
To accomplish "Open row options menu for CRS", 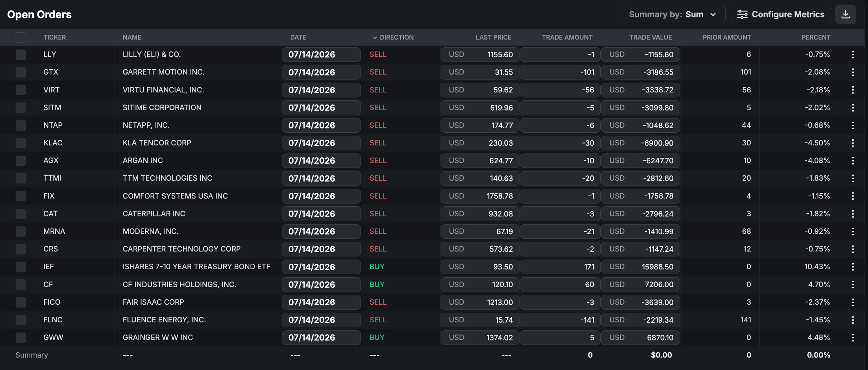I will pos(853,249).
